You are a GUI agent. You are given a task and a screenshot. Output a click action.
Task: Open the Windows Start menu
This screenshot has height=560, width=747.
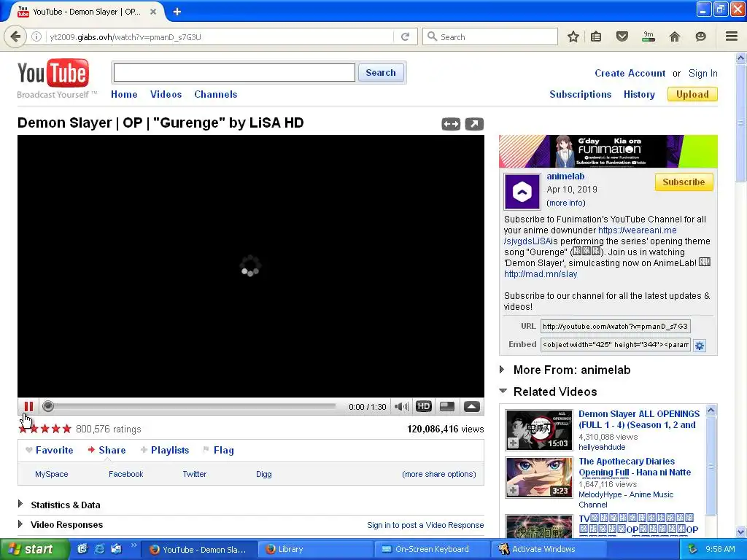(34, 549)
